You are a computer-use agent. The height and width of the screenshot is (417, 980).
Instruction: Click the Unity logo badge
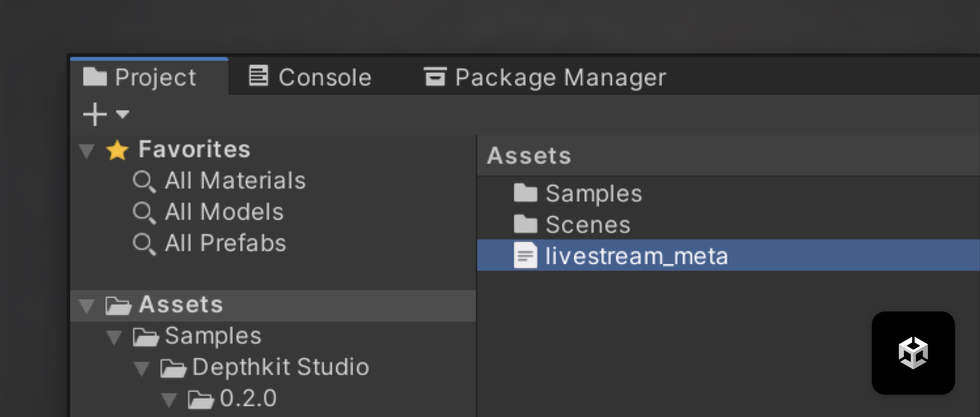pyautogui.click(x=913, y=353)
